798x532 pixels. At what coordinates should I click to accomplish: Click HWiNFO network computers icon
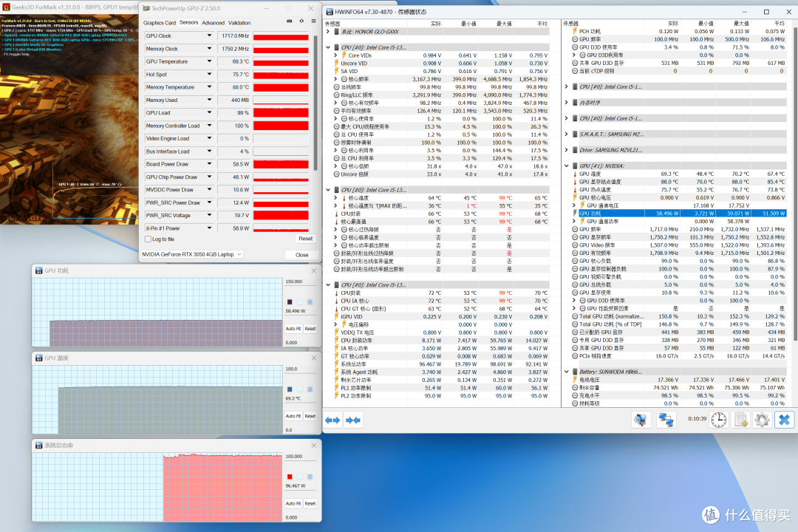pos(666,420)
